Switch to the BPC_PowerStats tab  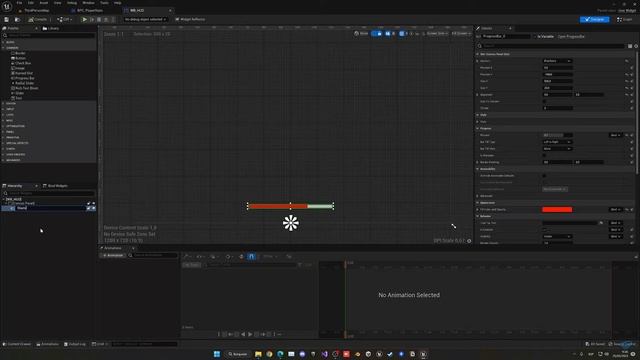[90, 10]
